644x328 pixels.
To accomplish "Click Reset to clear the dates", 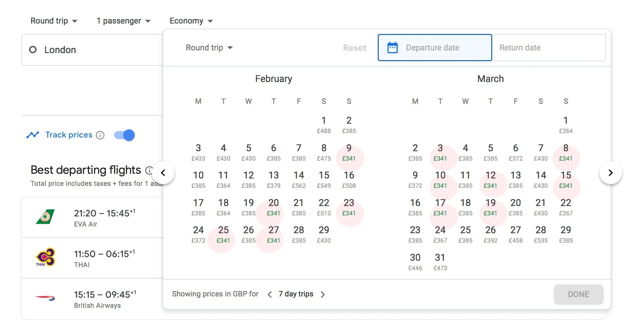I will [354, 48].
